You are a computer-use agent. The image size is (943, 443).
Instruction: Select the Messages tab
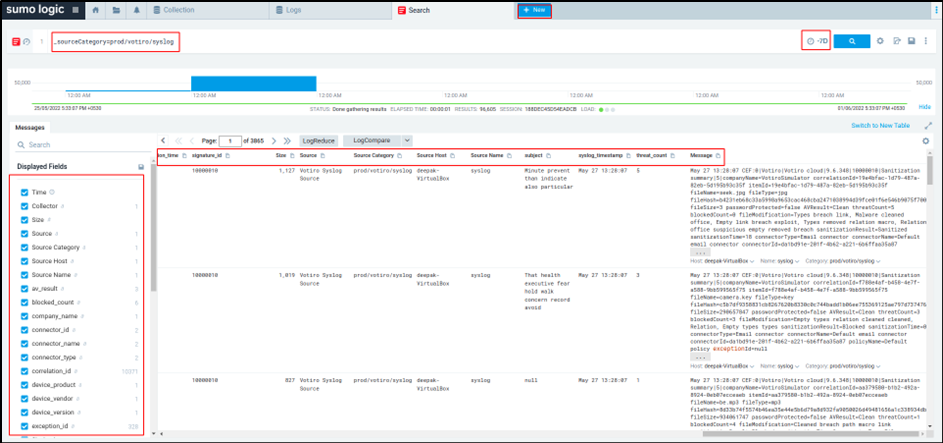tap(30, 127)
